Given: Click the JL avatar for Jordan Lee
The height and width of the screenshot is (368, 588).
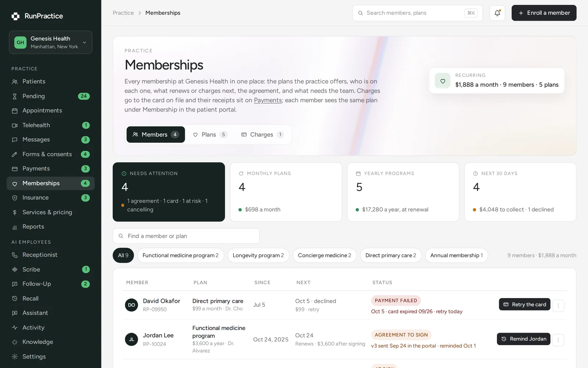Looking at the screenshot, I should tap(132, 340).
